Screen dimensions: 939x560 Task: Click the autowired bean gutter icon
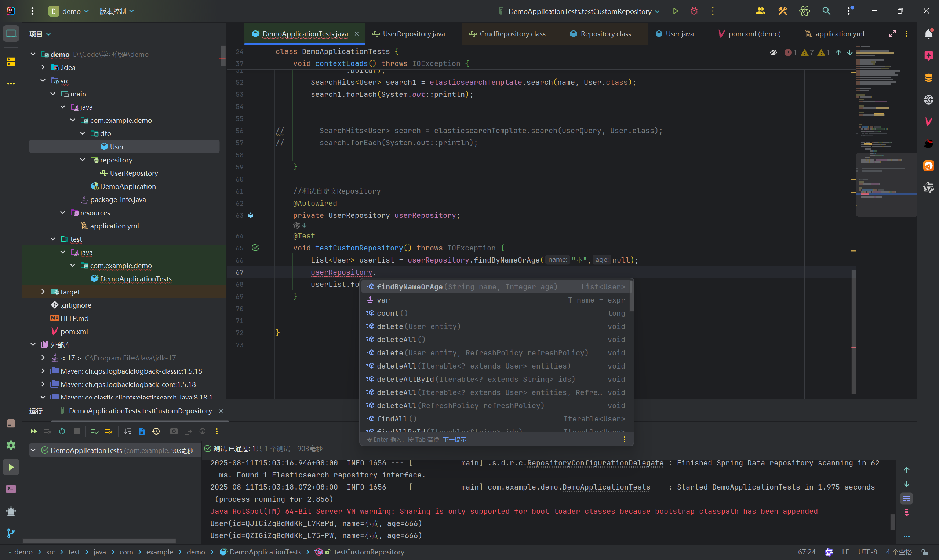point(251,216)
